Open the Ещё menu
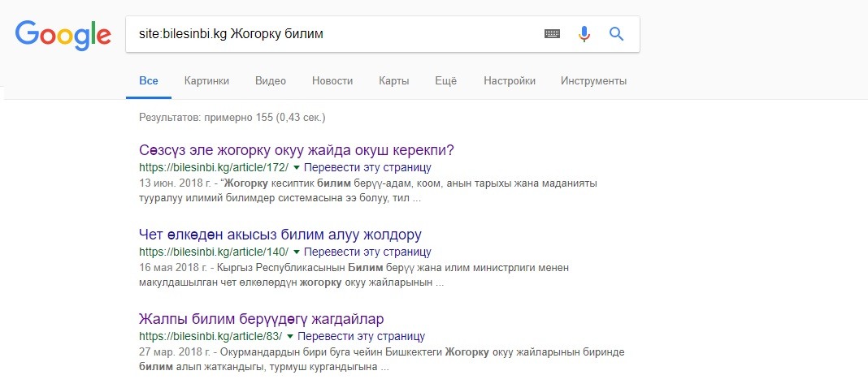Image resolution: width=868 pixels, height=388 pixels. pos(446,81)
